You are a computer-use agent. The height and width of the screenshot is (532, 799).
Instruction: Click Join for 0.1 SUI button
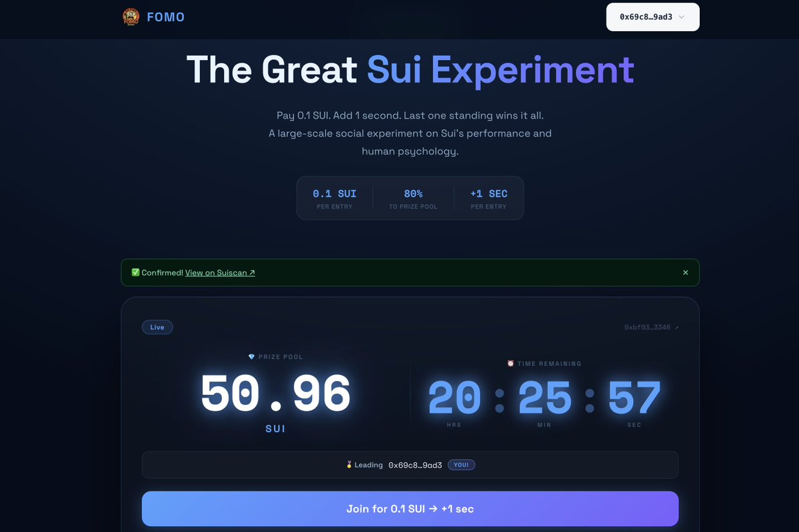[x=410, y=509]
